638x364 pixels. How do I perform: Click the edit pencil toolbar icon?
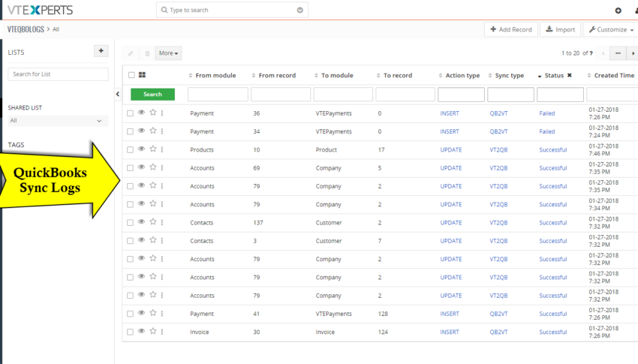tap(130, 53)
